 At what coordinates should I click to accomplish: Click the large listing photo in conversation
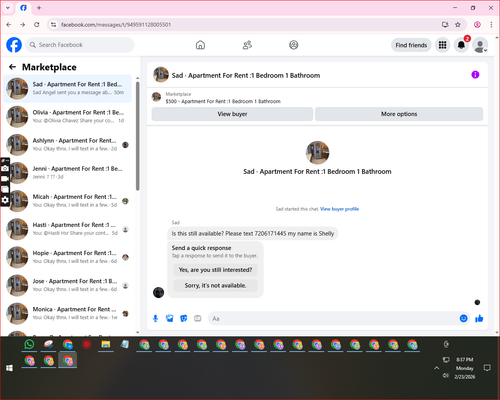click(x=317, y=153)
